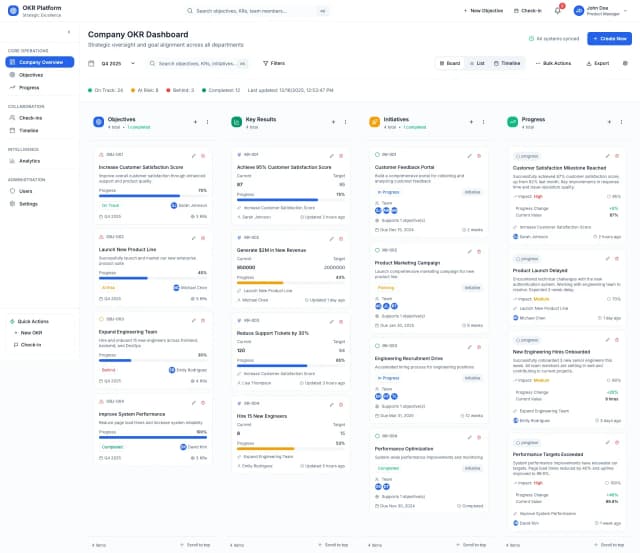The height and width of the screenshot is (553, 640).
Task: Expand the Bulk Actions menu
Action: tap(554, 63)
